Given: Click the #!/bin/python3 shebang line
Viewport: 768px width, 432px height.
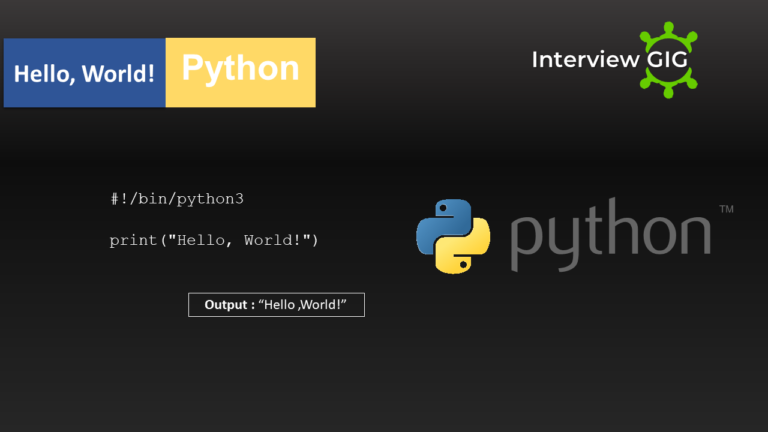Looking at the screenshot, I should coord(177,199).
